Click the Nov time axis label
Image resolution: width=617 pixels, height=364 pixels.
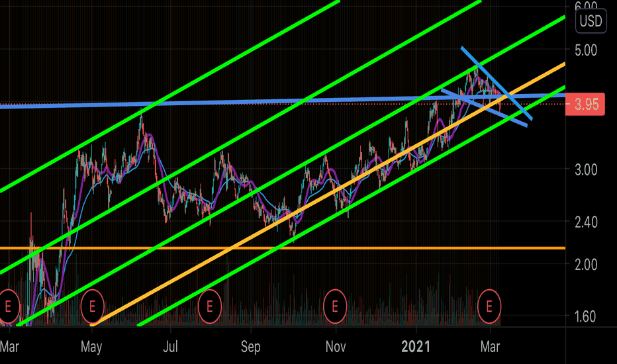336,347
